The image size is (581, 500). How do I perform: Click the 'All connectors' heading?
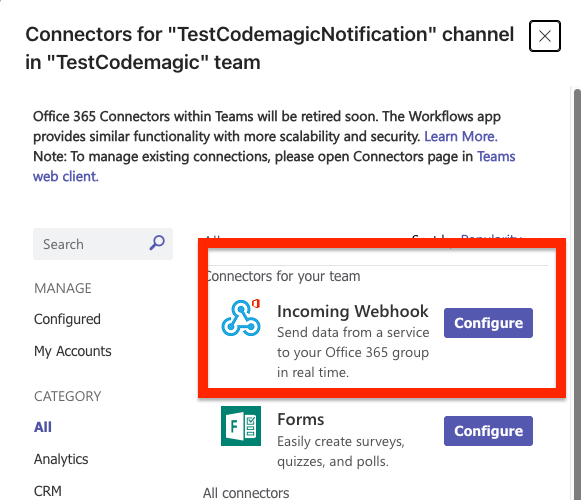pos(246,493)
